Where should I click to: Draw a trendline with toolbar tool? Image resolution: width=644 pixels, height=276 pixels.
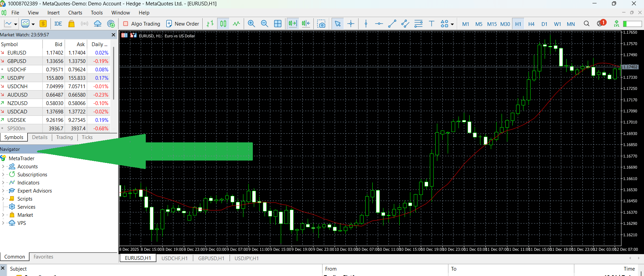tap(392, 24)
